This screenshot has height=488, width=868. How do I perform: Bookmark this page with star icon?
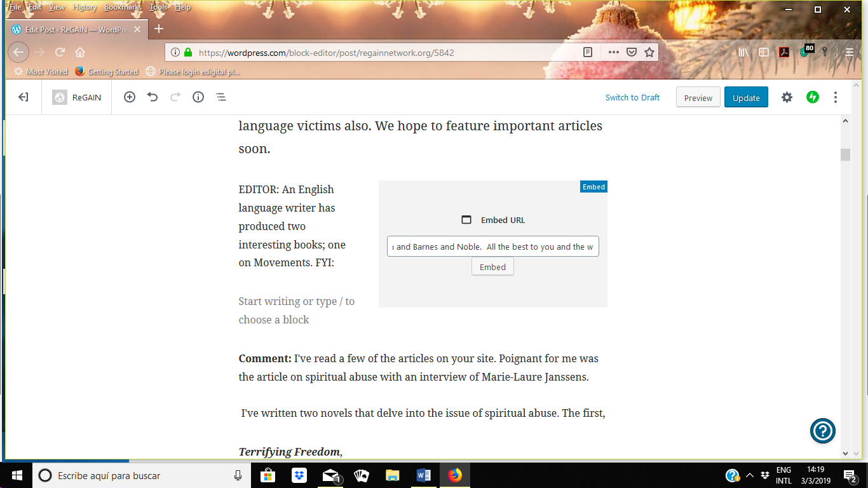click(649, 53)
